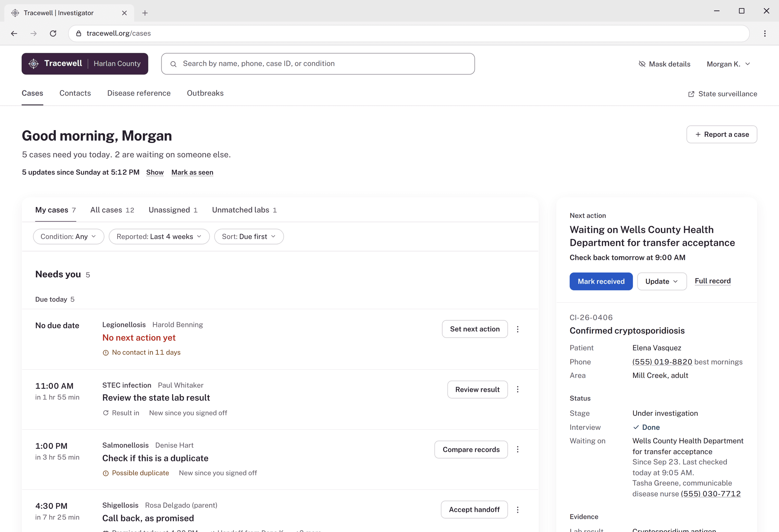
Task: Open more options for Denise Hart case
Action: (x=517, y=449)
